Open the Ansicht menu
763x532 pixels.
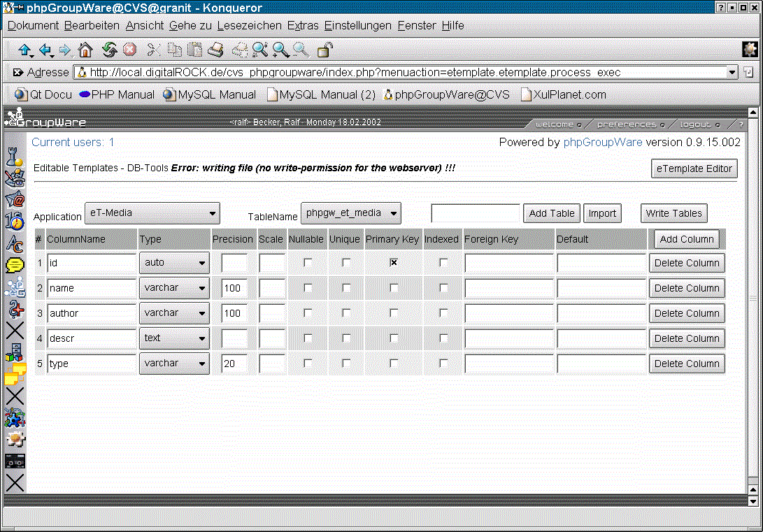[145, 25]
